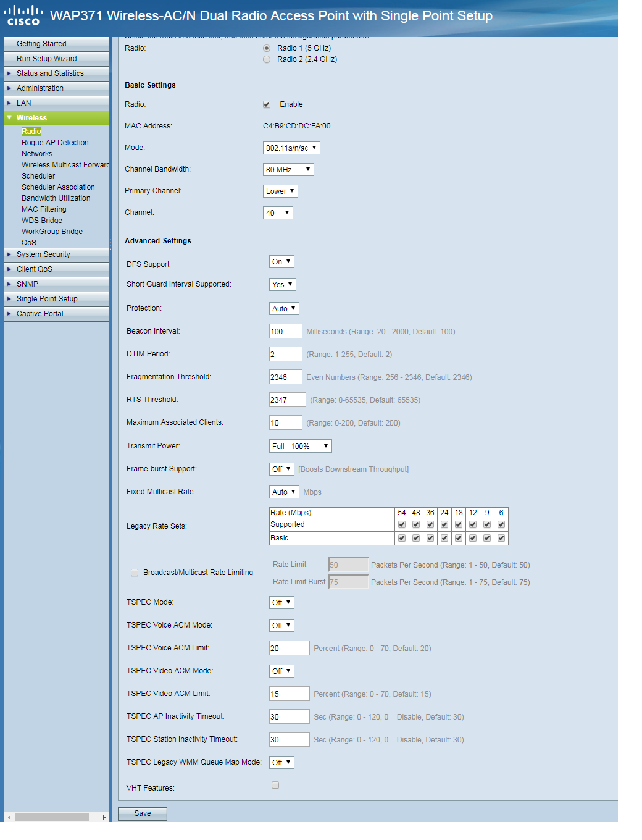Open TSPEC Video ACM Mode dropdown
The image size is (642, 840).
click(281, 671)
